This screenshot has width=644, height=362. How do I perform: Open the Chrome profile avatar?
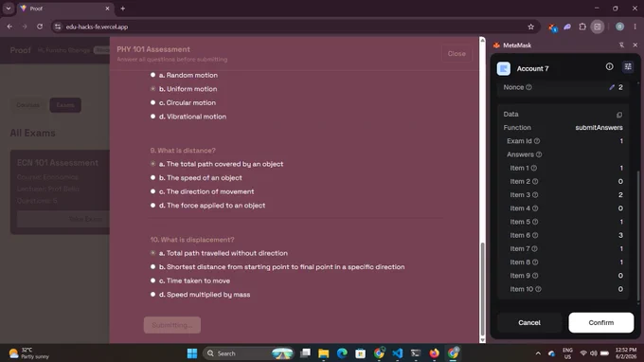(x=619, y=27)
